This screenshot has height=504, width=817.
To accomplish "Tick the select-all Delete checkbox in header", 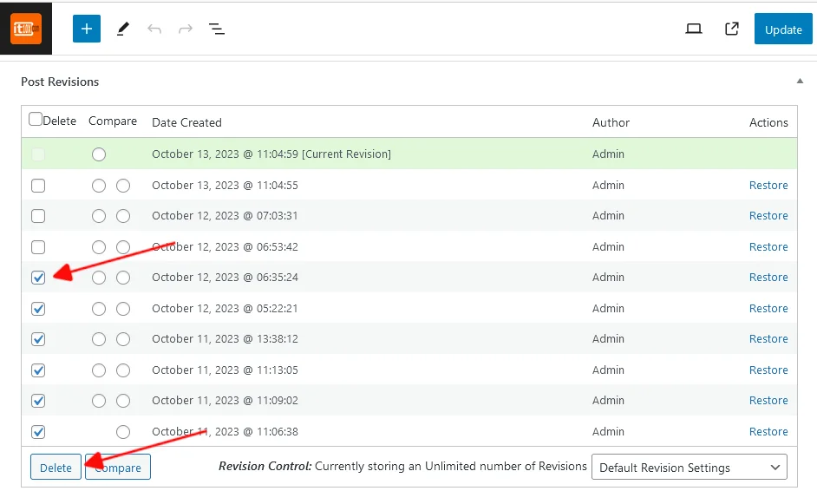I will tap(36, 119).
